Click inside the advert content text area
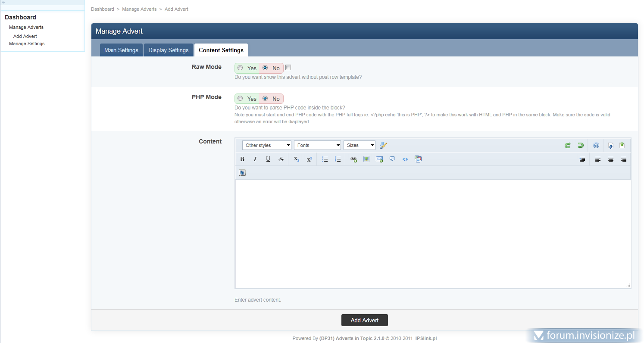 (432, 234)
